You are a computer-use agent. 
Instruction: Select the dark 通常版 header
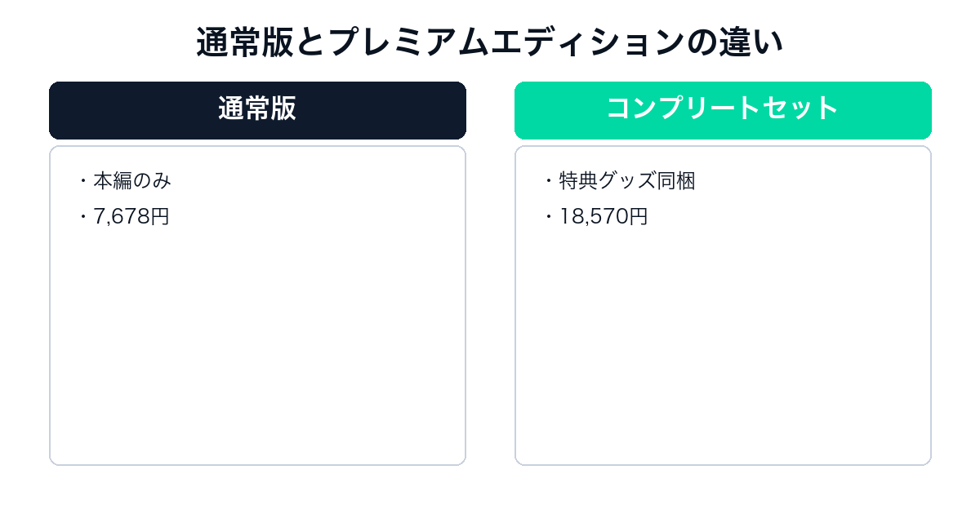coord(257,110)
